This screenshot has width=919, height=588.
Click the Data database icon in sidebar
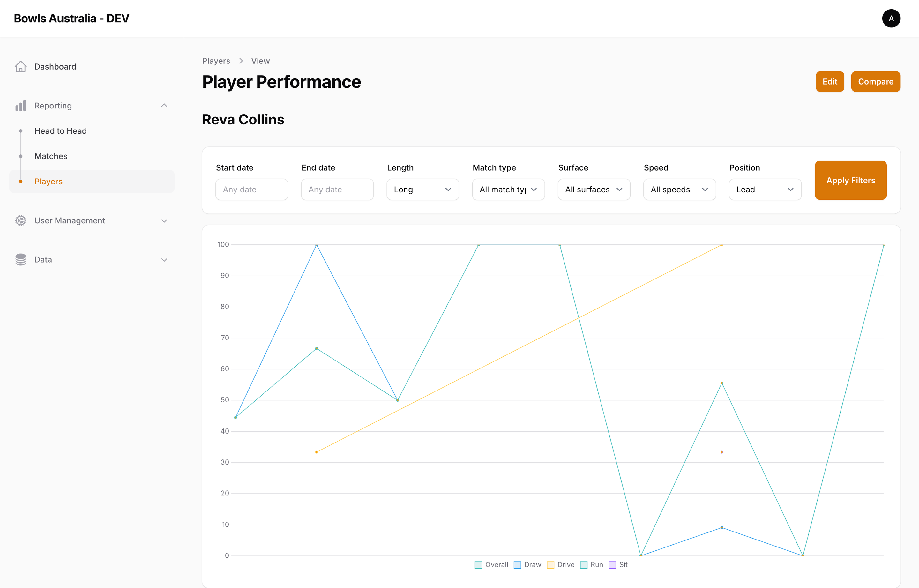pos(21,259)
